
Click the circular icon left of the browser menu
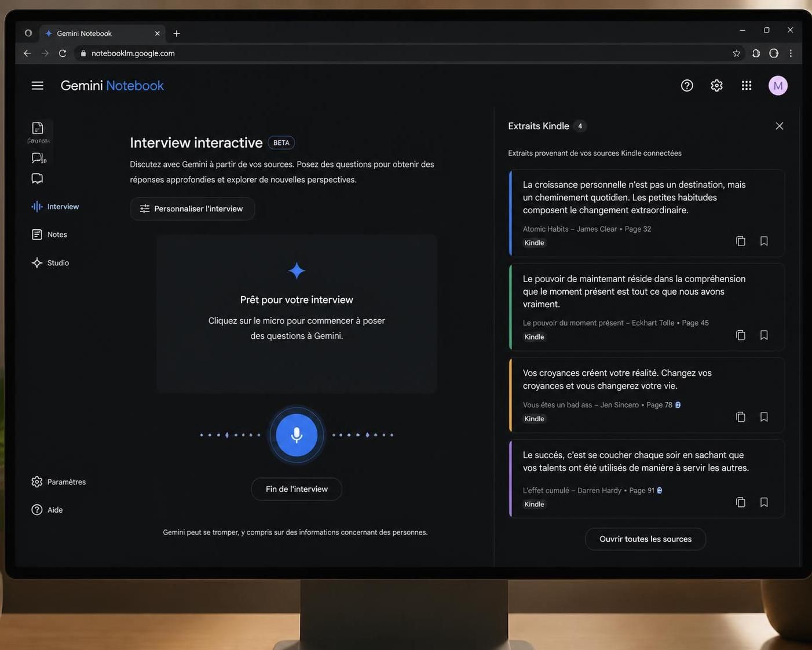774,53
